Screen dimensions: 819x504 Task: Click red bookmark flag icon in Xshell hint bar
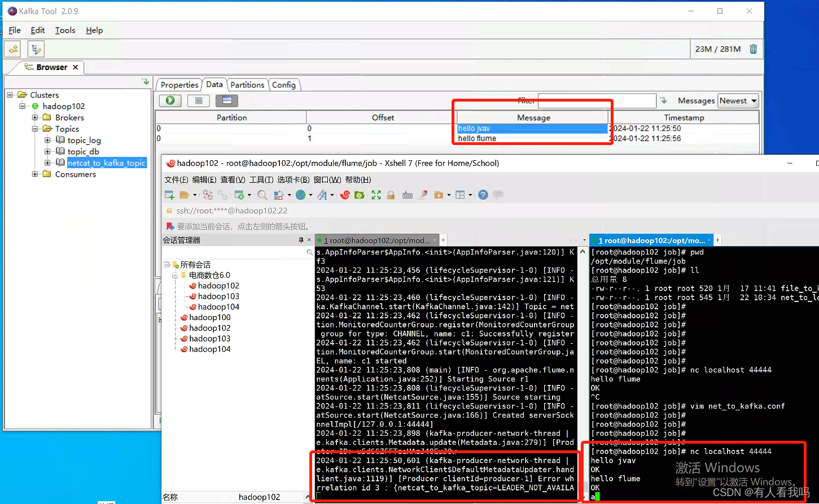point(170,226)
